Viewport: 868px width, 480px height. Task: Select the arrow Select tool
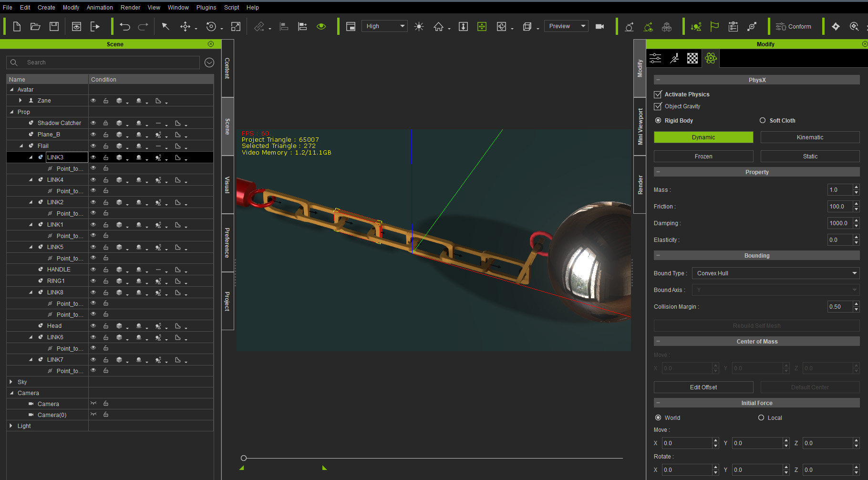tap(165, 27)
